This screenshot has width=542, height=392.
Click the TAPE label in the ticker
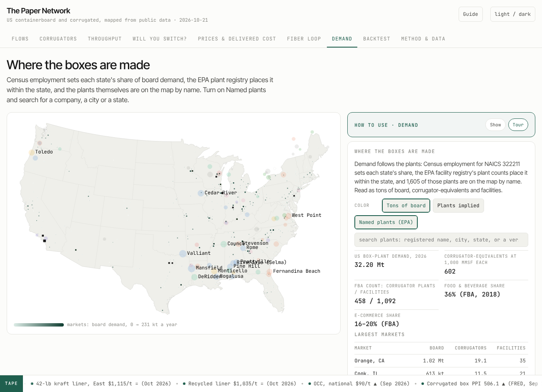point(11,384)
